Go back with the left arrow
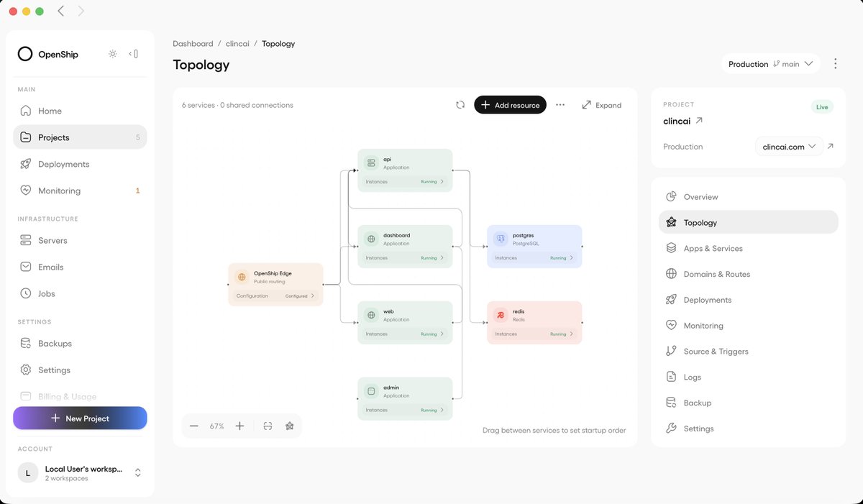This screenshot has width=863, height=504. (x=61, y=11)
